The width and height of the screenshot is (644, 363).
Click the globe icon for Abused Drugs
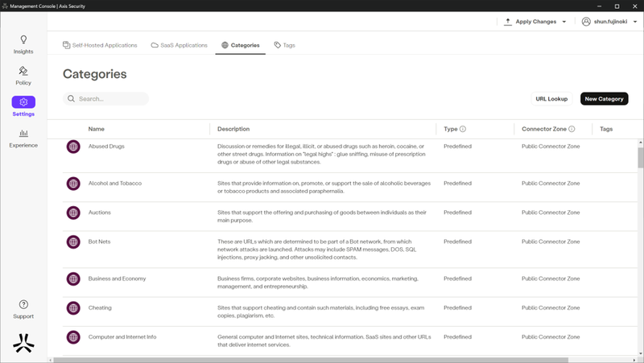pos(73,146)
